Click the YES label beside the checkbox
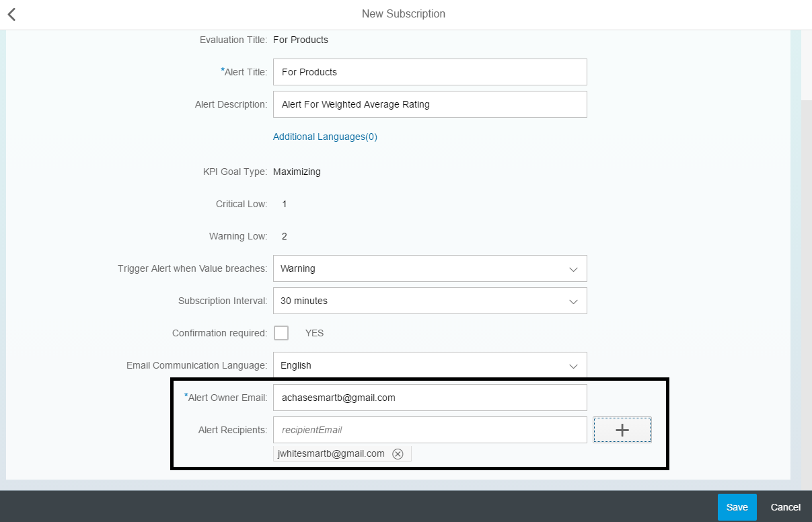This screenshot has height=522, width=812. 314,333
